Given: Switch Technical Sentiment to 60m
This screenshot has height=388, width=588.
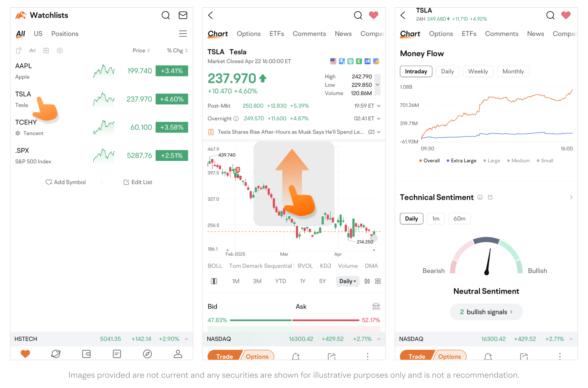Looking at the screenshot, I should pos(459,219).
